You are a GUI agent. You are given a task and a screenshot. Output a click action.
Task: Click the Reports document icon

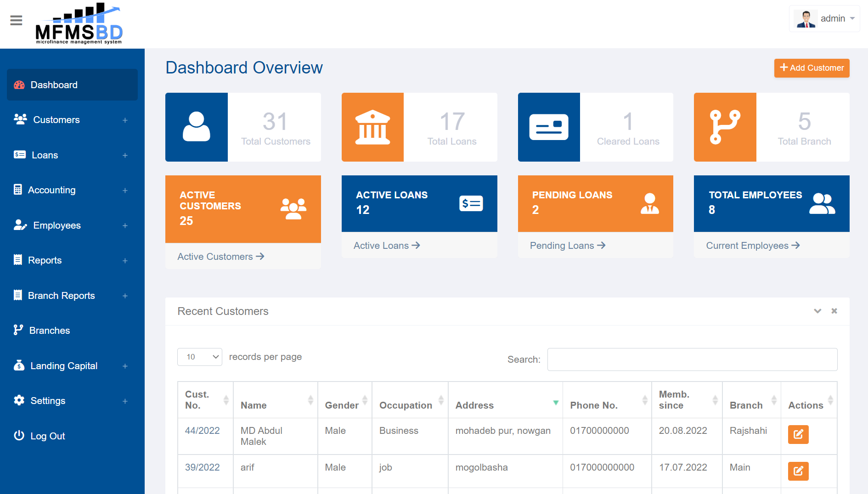coord(18,260)
